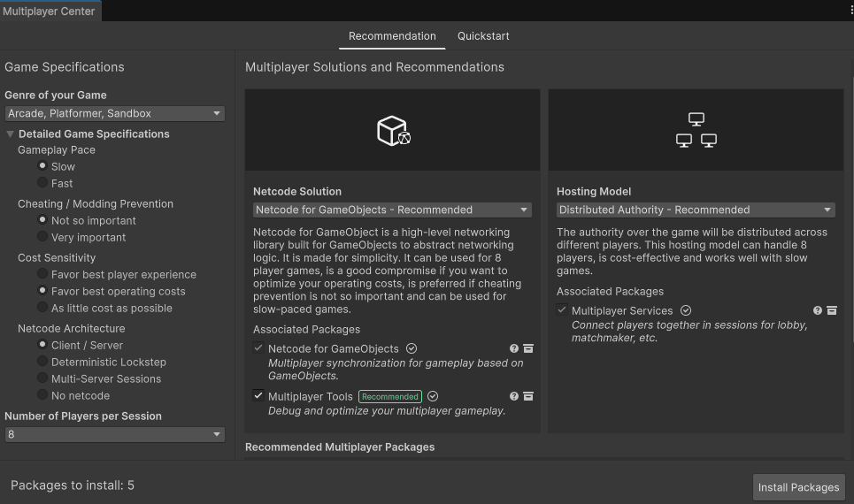Choose No netcode option
The image size is (854, 504).
(42, 395)
